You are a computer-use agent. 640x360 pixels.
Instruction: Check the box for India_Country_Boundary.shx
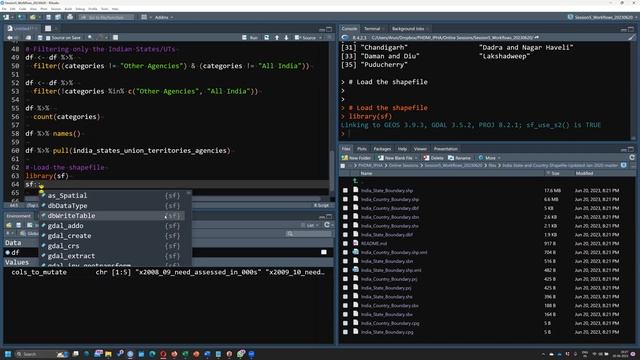(x=345, y=226)
